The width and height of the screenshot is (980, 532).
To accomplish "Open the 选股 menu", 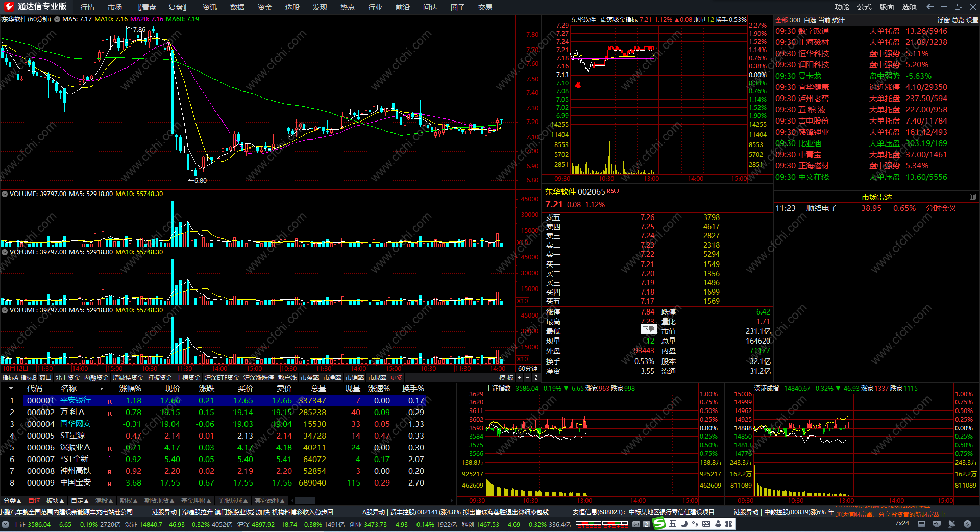I will click(x=292, y=7).
